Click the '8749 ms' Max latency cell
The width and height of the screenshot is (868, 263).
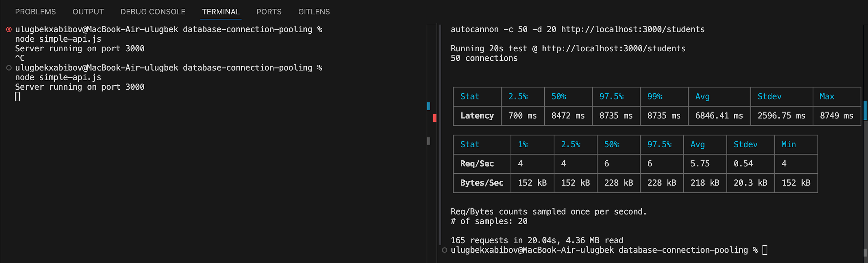pyautogui.click(x=837, y=116)
